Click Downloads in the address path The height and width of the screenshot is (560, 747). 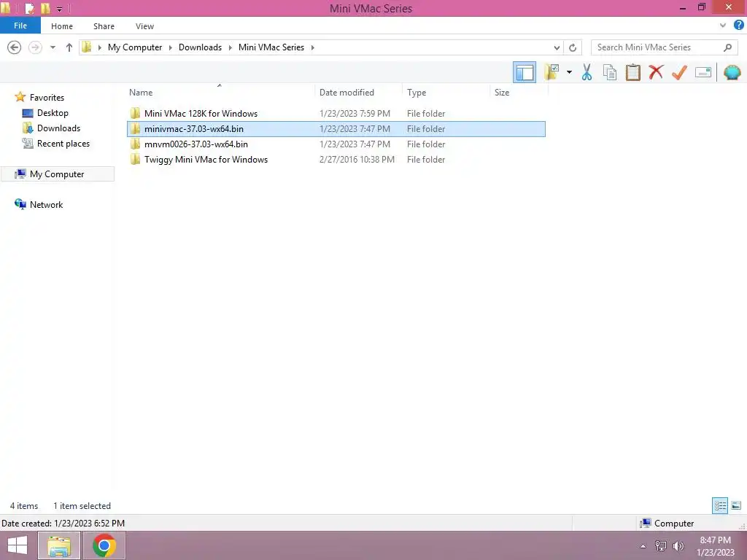pyautogui.click(x=200, y=47)
